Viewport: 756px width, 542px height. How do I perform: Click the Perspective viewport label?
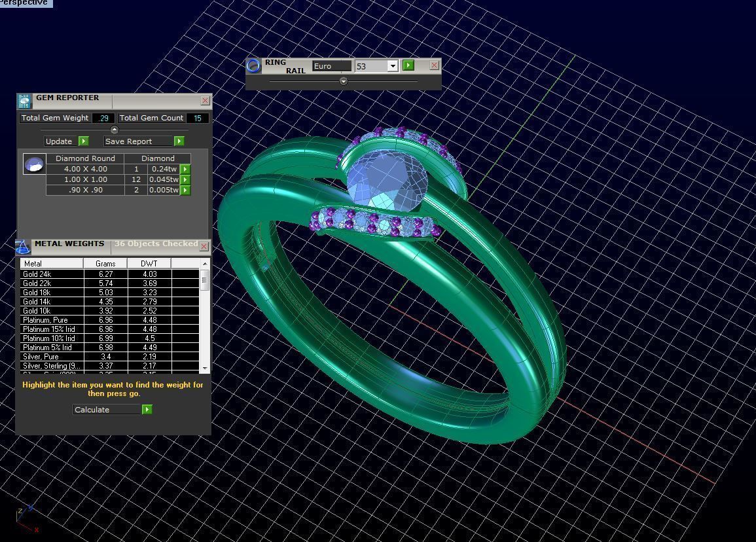tap(25, 3)
